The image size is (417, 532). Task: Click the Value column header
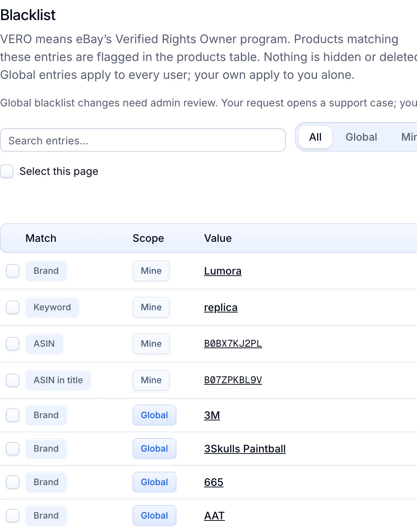pyautogui.click(x=218, y=238)
